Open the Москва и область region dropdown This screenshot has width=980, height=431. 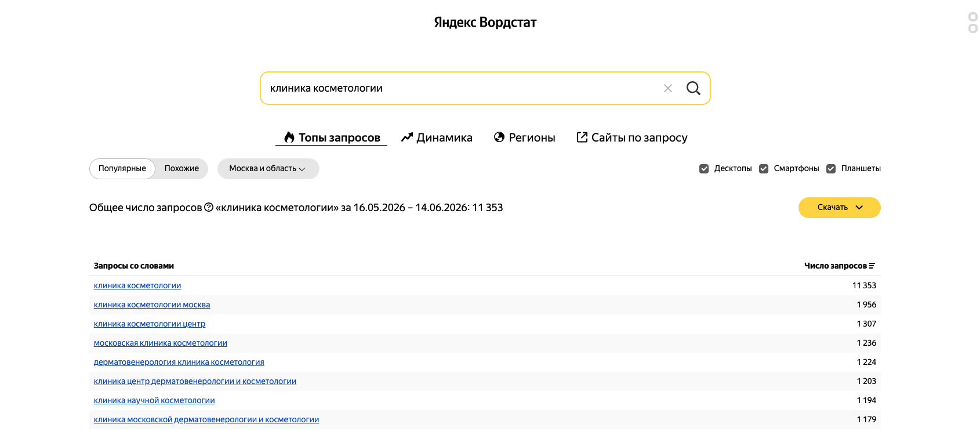click(x=268, y=169)
